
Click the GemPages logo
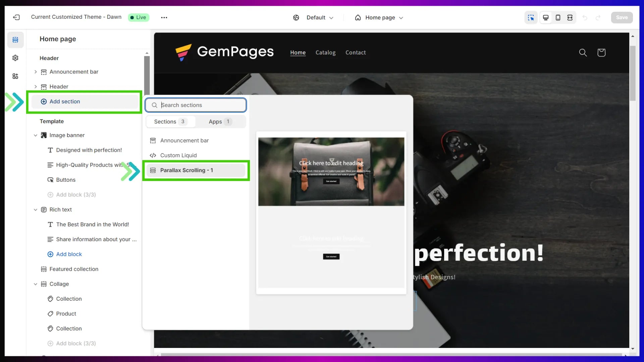(224, 52)
